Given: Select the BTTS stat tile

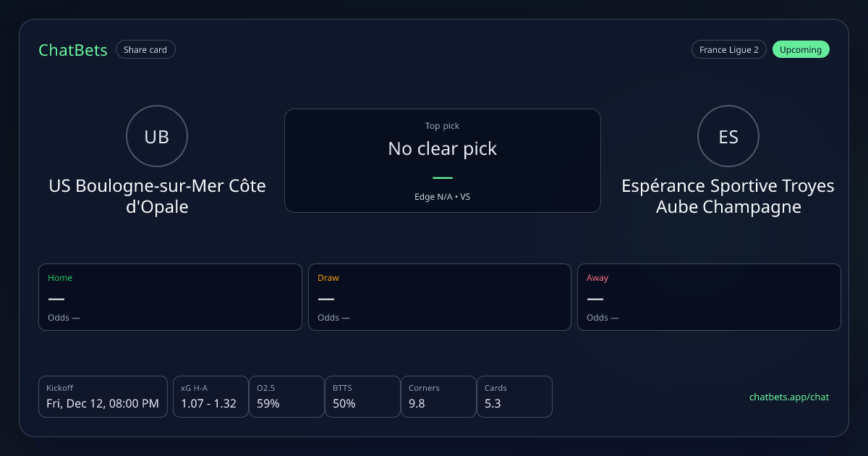Looking at the screenshot, I should coord(362,397).
